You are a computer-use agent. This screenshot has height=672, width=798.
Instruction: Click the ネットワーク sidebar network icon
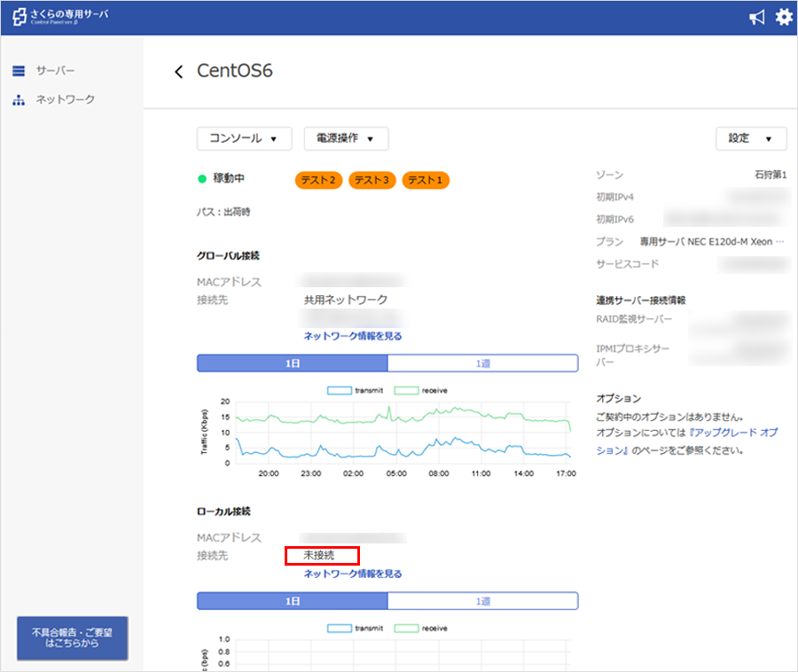tap(19, 100)
